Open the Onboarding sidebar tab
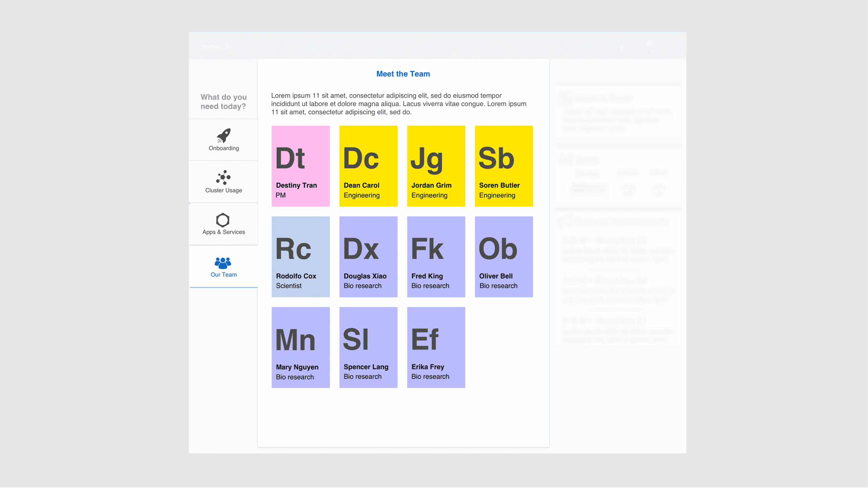868x488 pixels. [224, 148]
